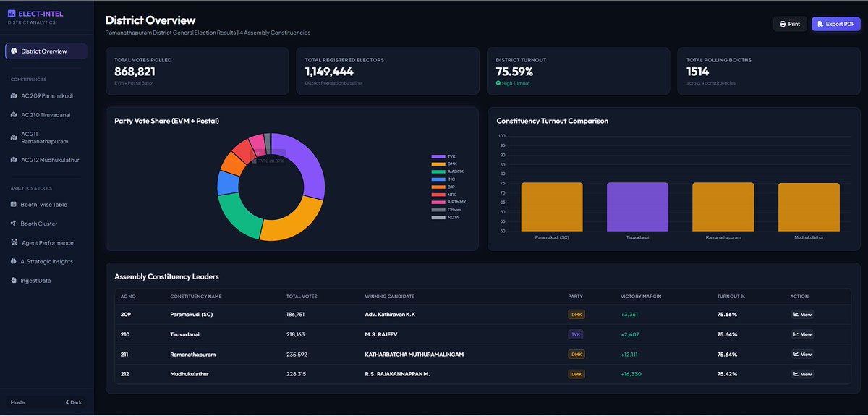Open AC 211 Ramanathapuram constituency page

(x=46, y=137)
